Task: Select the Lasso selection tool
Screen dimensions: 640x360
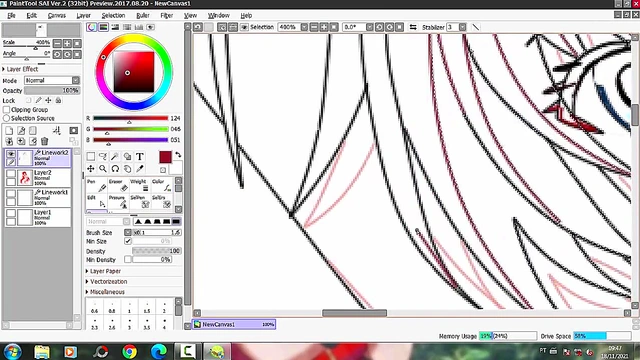Action: click(103, 157)
